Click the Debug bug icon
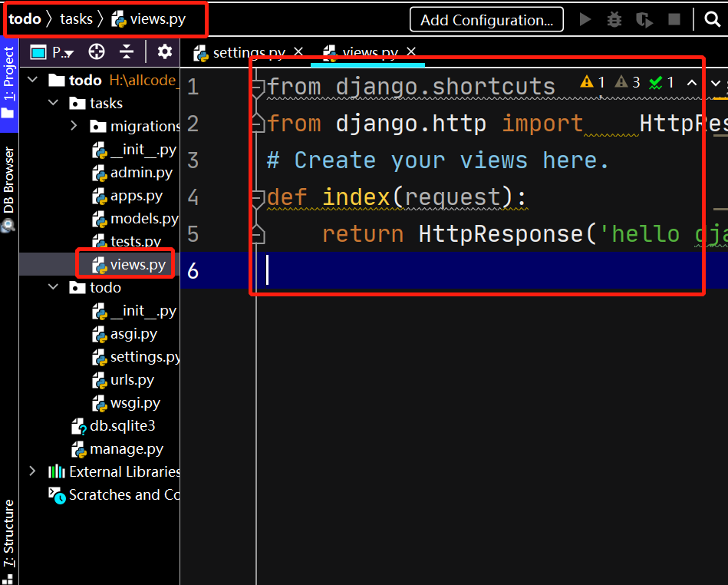The width and height of the screenshot is (728, 585). coord(614,19)
